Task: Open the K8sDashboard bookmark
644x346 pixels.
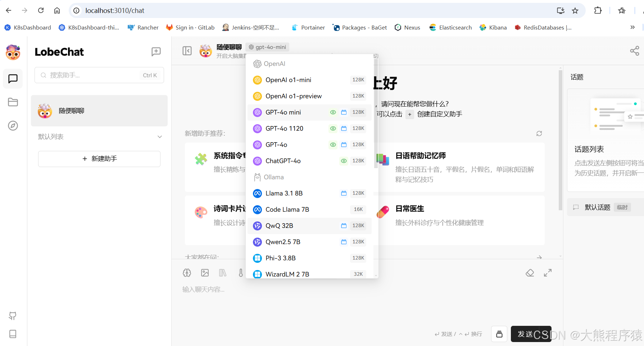Action: (28, 27)
